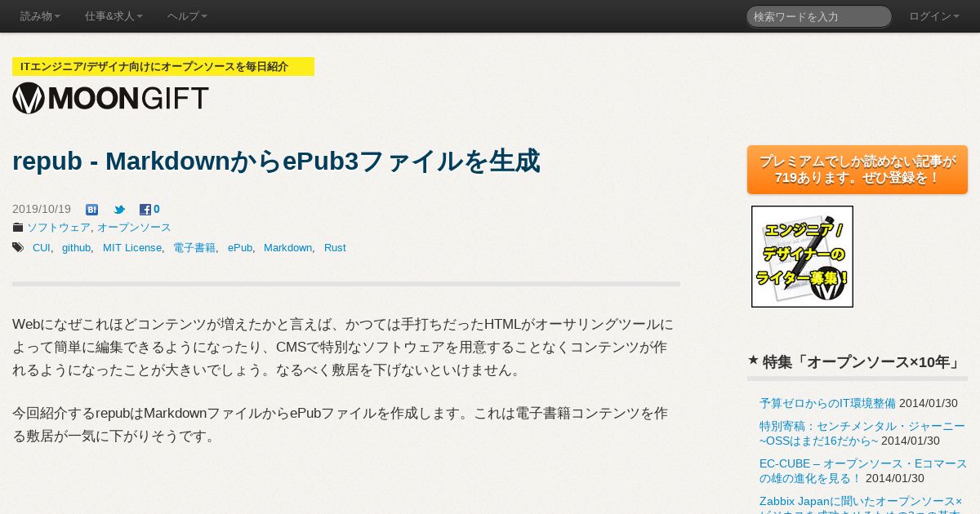This screenshot has width=980, height=514.
Task: Select the 電子書籍 tag
Action: [x=194, y=247]
